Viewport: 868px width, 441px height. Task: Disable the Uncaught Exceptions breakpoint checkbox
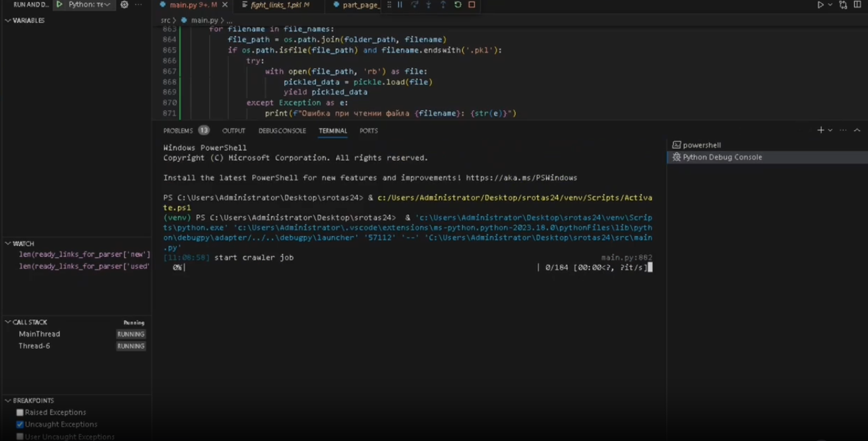(20, 425)
